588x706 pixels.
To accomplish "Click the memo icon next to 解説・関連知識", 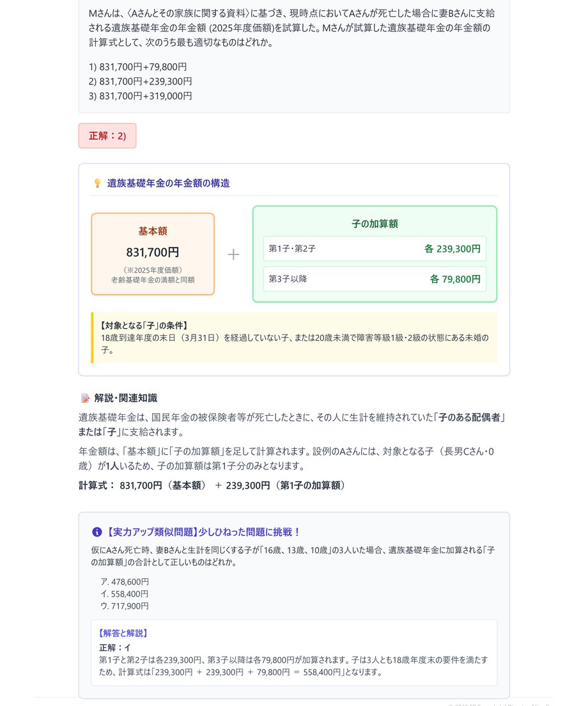I will pyautogui.click(x=85, y=398).
